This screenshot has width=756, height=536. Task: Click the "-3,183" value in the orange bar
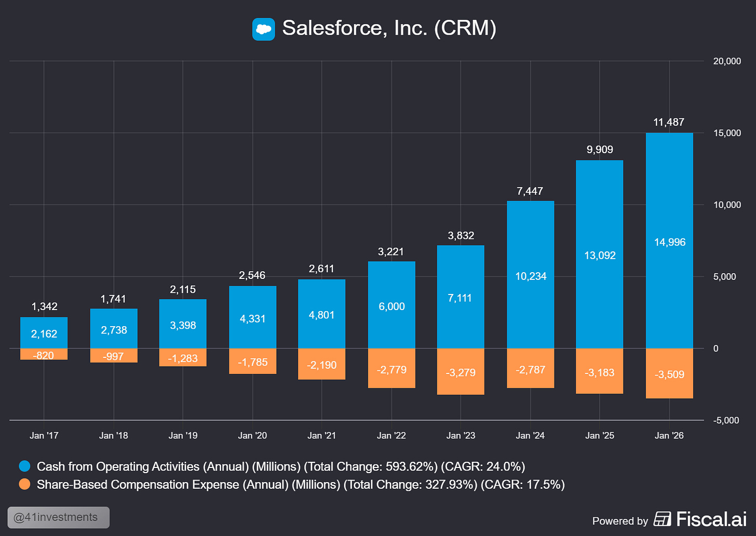click(599, 372)
